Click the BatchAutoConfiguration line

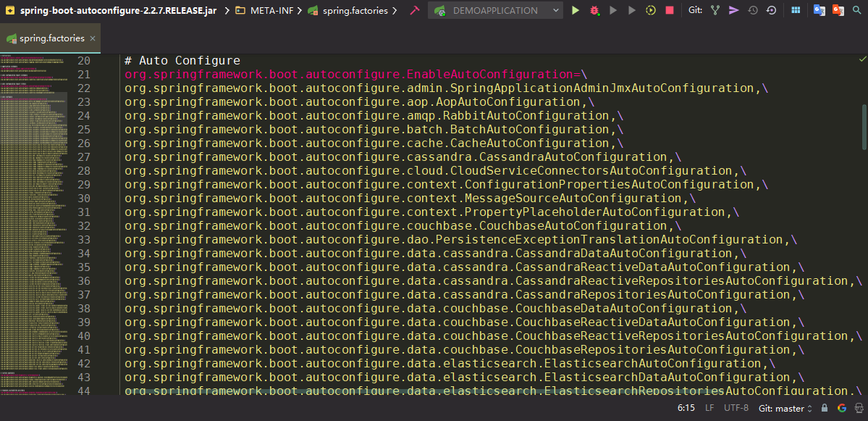tap(374, 129)
